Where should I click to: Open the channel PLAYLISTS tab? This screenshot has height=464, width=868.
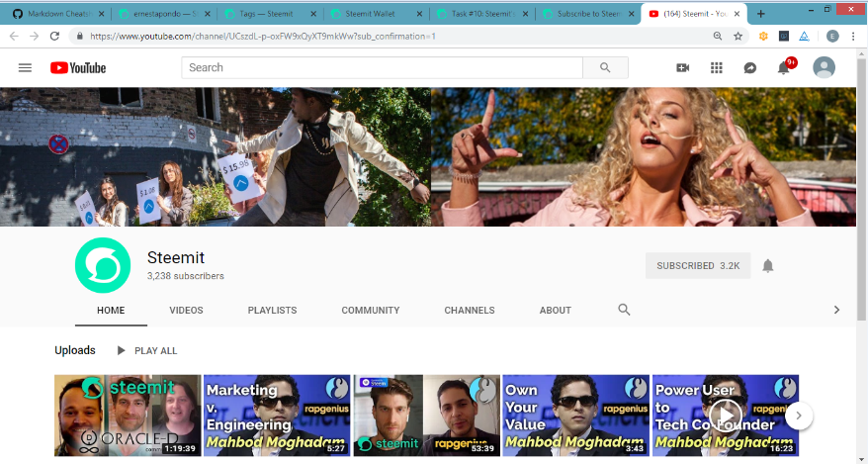click(272, 310)
